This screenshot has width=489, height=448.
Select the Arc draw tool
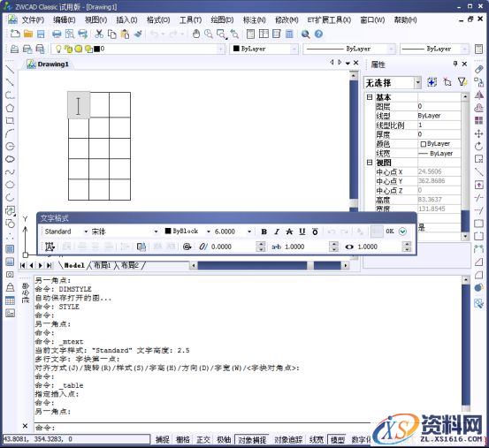[10, 133]
